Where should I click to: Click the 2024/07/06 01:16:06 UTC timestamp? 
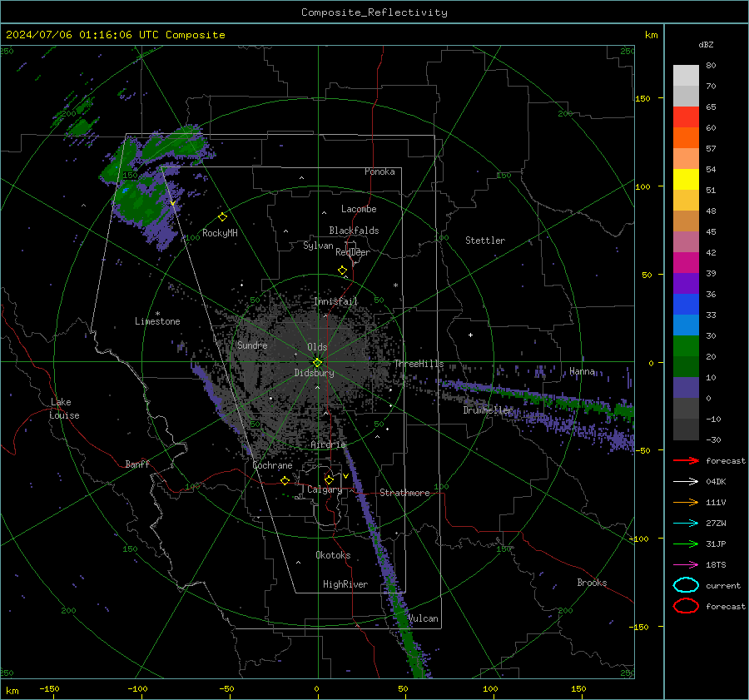(x=82, y=35)
